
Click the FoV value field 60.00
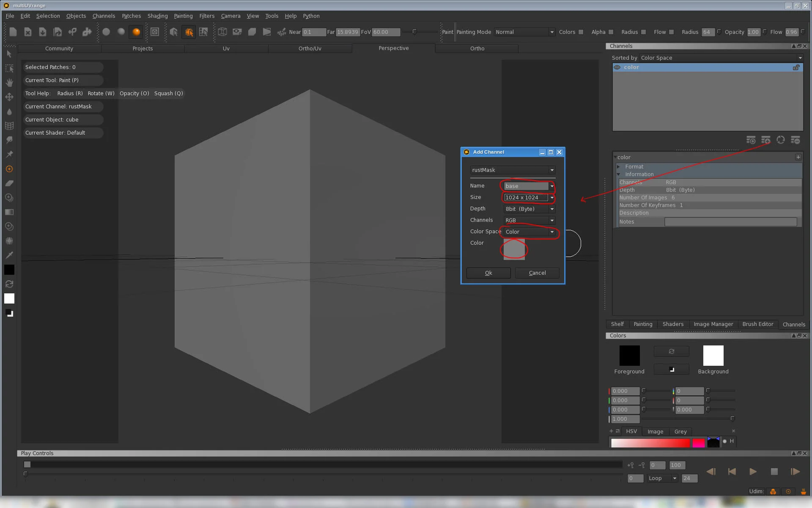(x=386, y=32)
